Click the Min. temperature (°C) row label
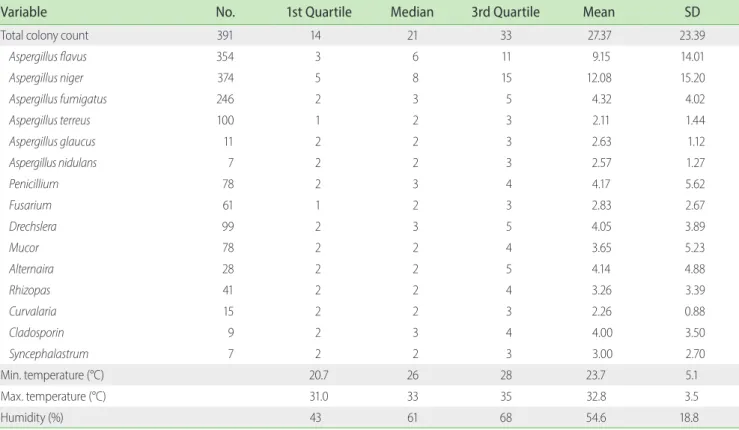Screen dimensions: 739x430 pyautogui.click(x=52, y=375)
